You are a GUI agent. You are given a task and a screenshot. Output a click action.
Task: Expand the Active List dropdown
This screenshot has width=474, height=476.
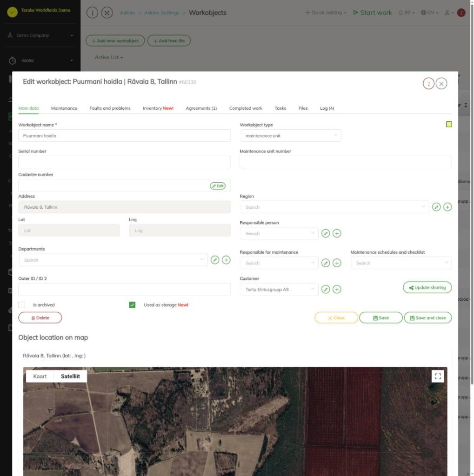pos(109,57)
